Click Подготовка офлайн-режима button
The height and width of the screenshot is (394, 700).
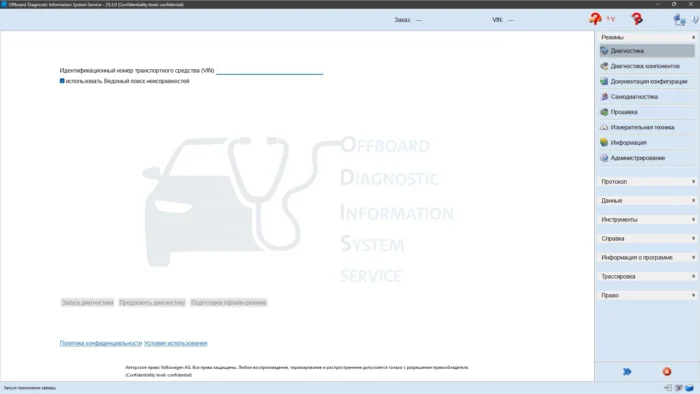[229, 303]
